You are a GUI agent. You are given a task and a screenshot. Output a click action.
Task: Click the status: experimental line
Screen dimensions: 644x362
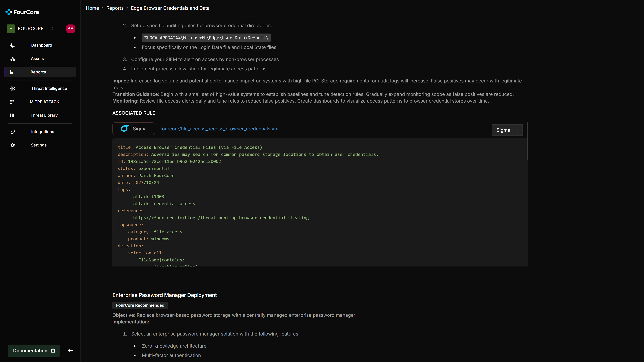[143, 168]
